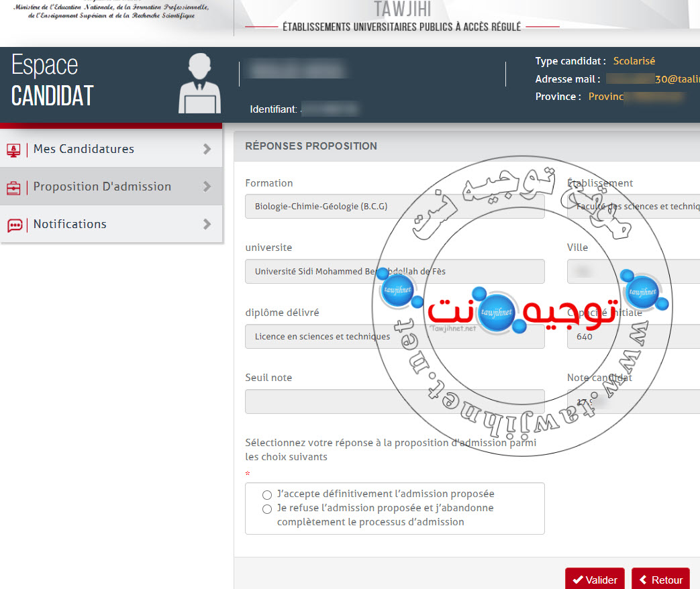Click the candidate profile avatar icon
The width and height of the screenshot is (700, 589).
point(199,84)
